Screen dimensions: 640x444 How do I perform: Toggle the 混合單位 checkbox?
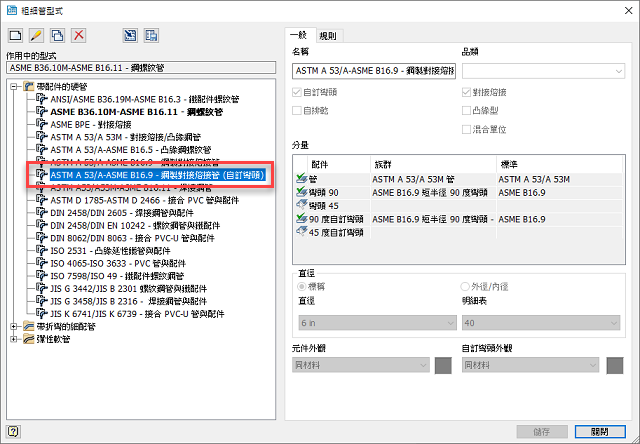466,129
